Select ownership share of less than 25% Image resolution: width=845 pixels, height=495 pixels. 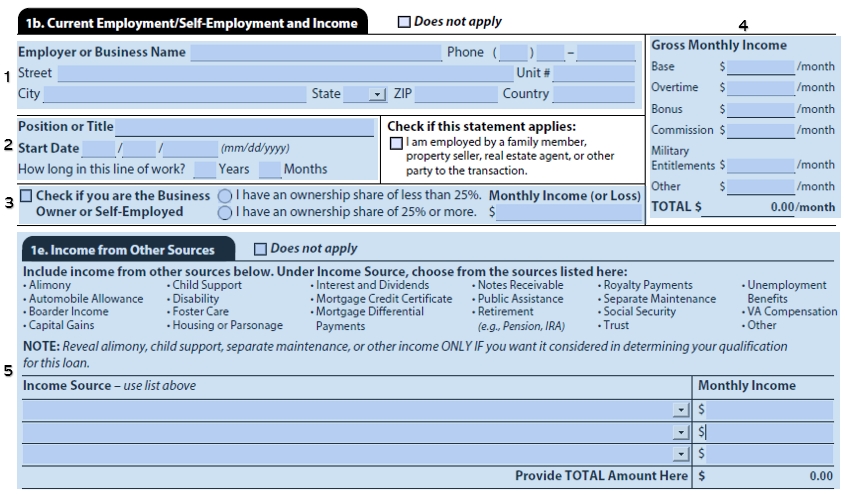225,196
